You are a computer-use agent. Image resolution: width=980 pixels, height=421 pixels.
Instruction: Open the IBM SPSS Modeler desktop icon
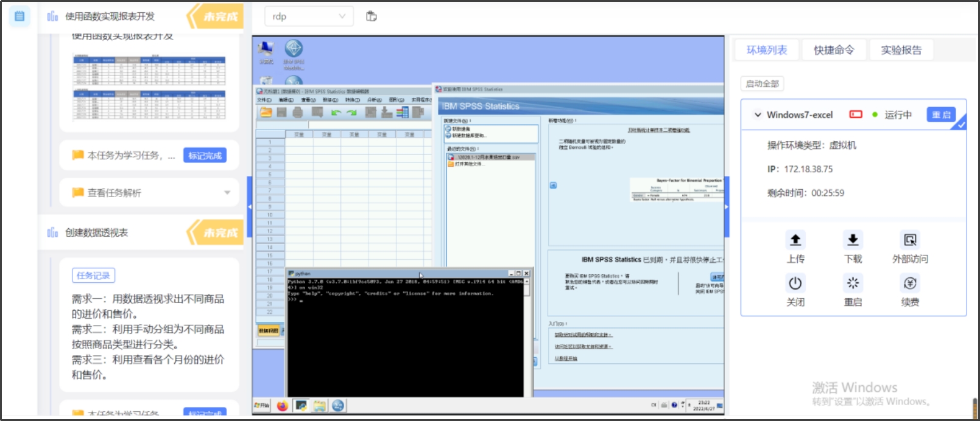(294, 55)
